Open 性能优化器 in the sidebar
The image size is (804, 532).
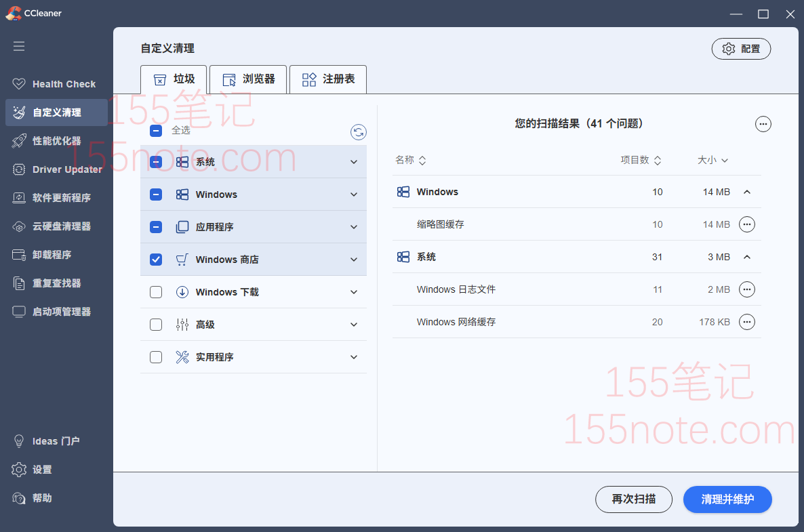click(56, 141)
